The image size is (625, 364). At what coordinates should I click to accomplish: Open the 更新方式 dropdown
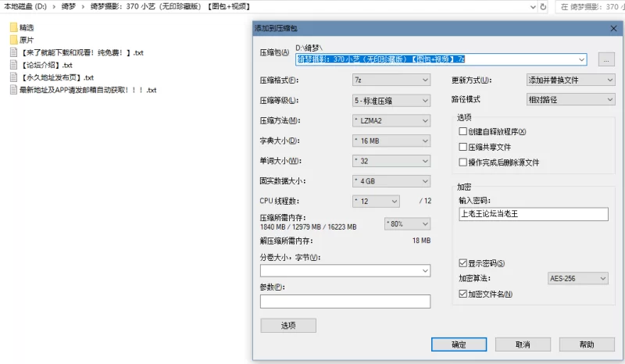(x=570, y=80)
